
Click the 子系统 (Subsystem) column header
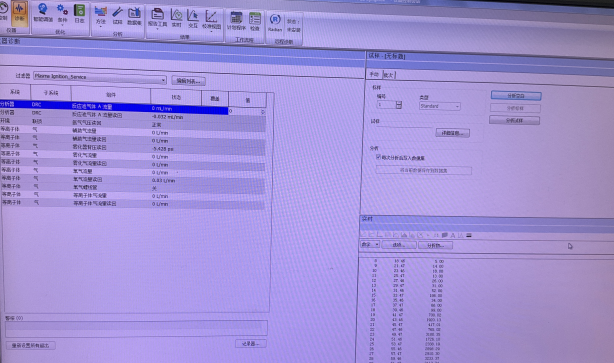coord(51,93)
